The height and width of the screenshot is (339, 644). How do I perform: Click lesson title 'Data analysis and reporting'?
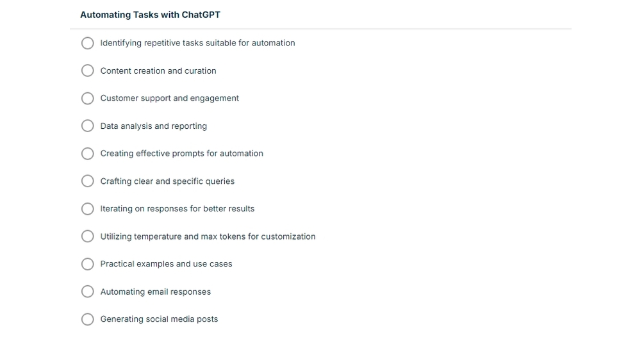(x=154, y=126)
